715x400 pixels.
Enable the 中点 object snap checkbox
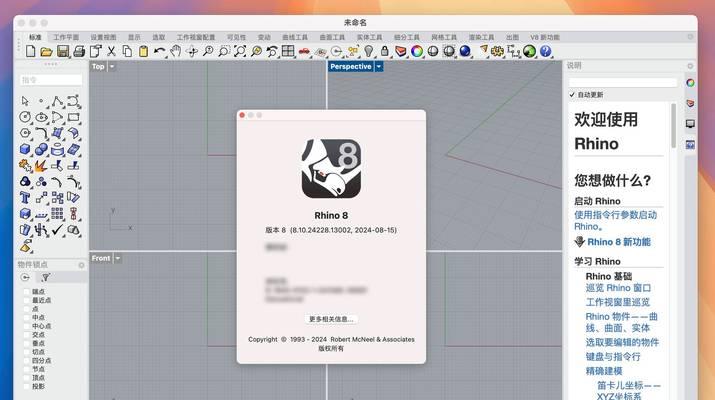tap(26, 317)
